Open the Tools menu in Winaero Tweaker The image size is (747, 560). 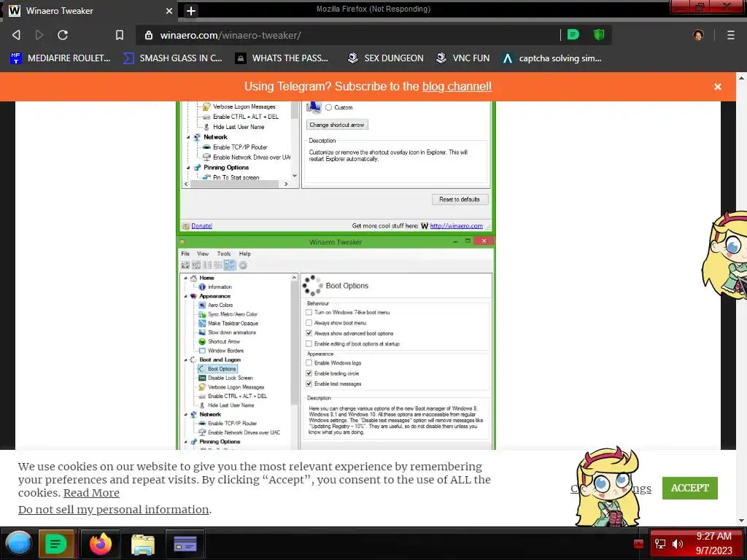click(224, 254)
